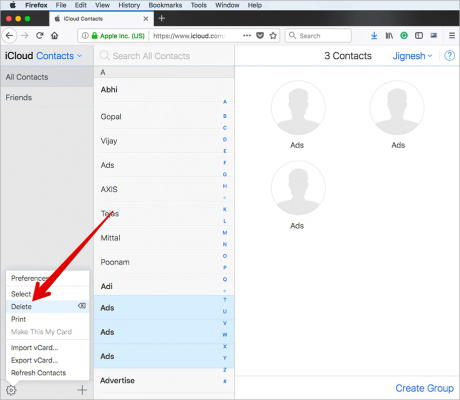Focus the Firefox search box
The image size is (460, 400).
pos(318,36)
